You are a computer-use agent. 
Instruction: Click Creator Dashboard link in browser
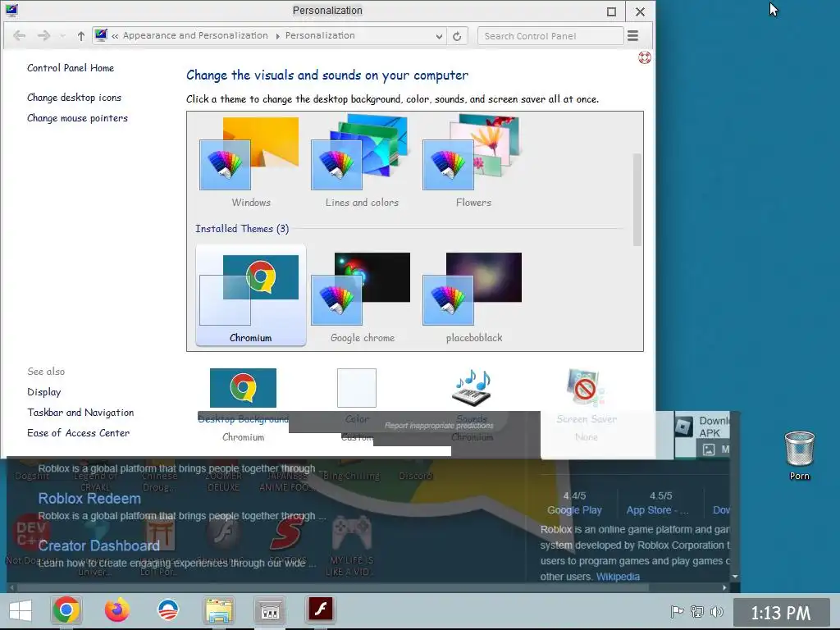pyautogui.click(x=99, y=546)
